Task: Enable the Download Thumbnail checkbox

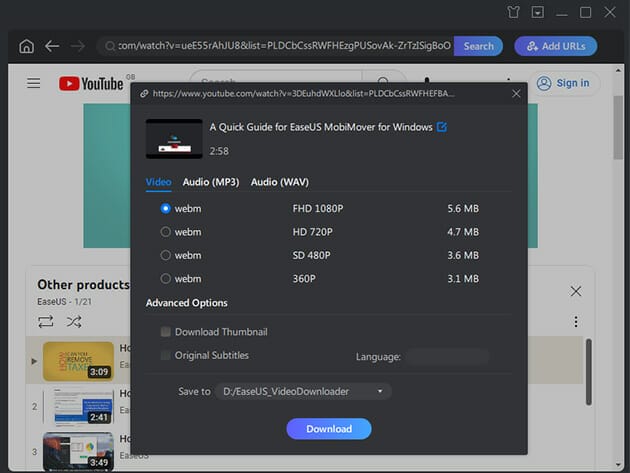Action: click(166, 332)
